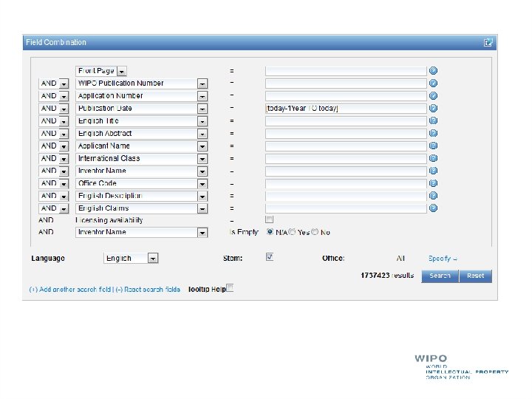Image resolution: width=532 pixels, height=399 pixels.
Task: Click help icon for Application Number row
Action: click(x=433, y=95)
